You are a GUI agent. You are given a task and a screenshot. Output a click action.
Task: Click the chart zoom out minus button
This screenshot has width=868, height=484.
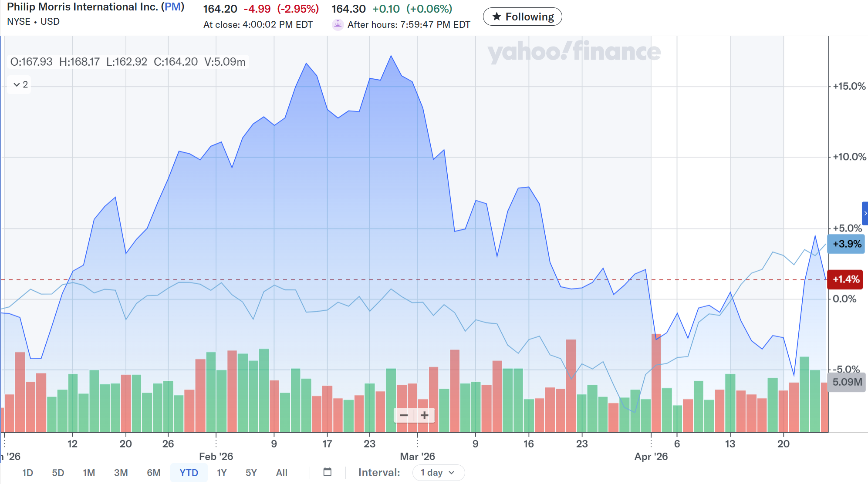pyautogui.click(x=404, y=415)
